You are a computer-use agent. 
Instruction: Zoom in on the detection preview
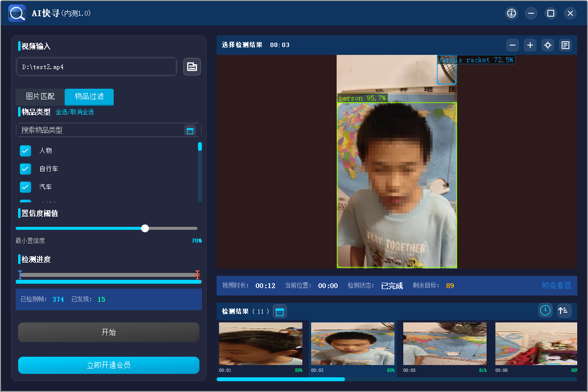click(530, 45)
